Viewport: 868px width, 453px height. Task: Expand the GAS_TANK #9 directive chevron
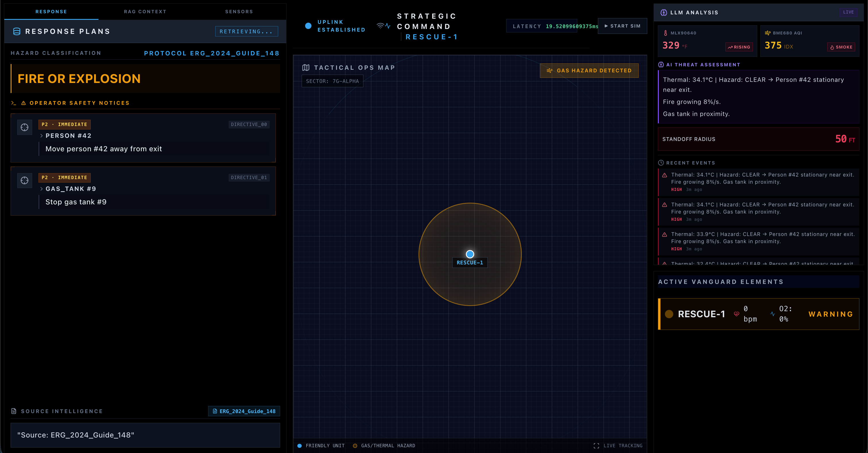click(41, 189)
